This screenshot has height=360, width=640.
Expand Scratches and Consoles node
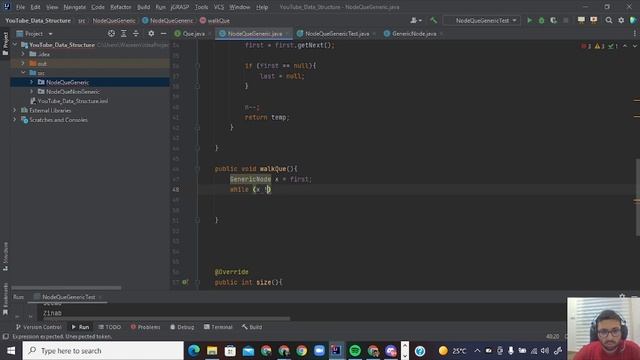coord(15,120)
